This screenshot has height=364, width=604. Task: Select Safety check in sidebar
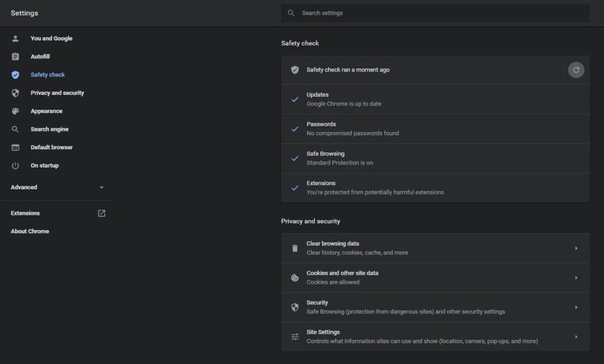click(48, 75)
